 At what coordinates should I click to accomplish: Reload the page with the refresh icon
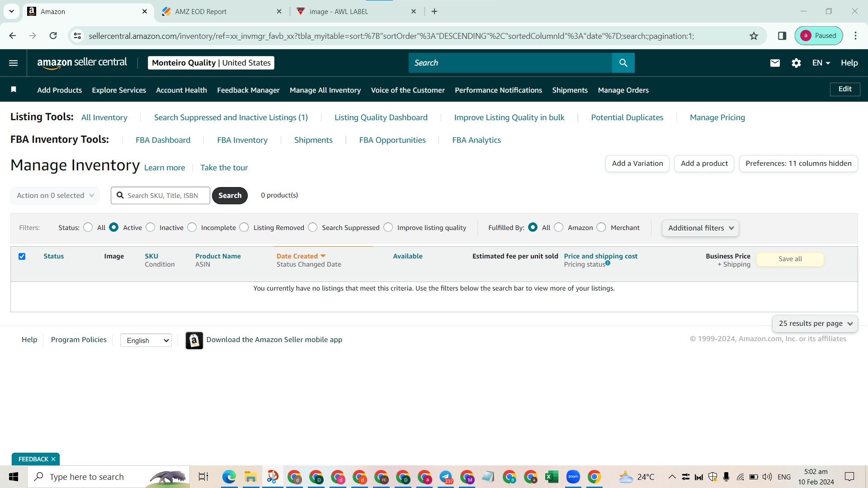coord(53,36)
